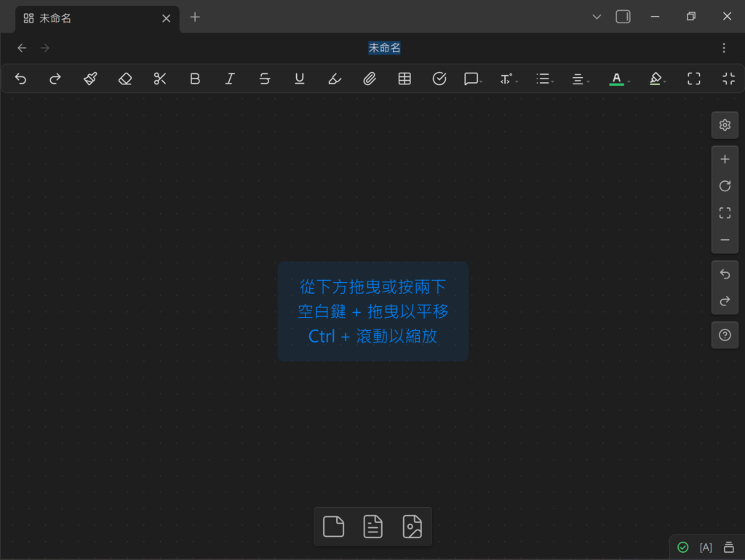The width and height of the screenshot is (745, 560).
Task: Add media file to canvas icon
Action: pos(413,526)
